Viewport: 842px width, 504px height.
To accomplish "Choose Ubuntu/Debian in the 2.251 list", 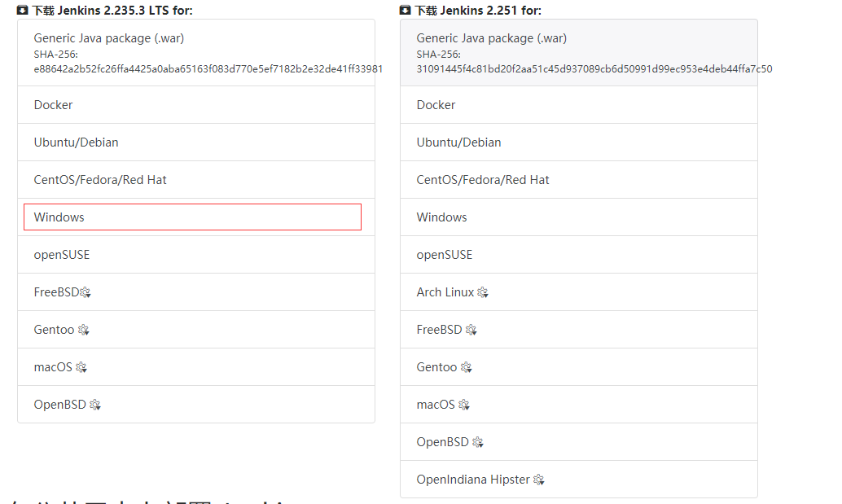I will click(579, 142).
